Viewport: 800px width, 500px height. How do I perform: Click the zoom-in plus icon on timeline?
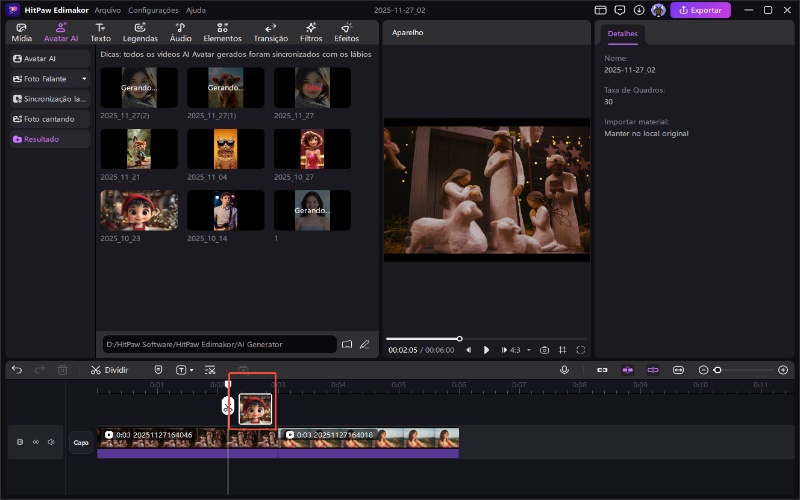tap(783, 369)
